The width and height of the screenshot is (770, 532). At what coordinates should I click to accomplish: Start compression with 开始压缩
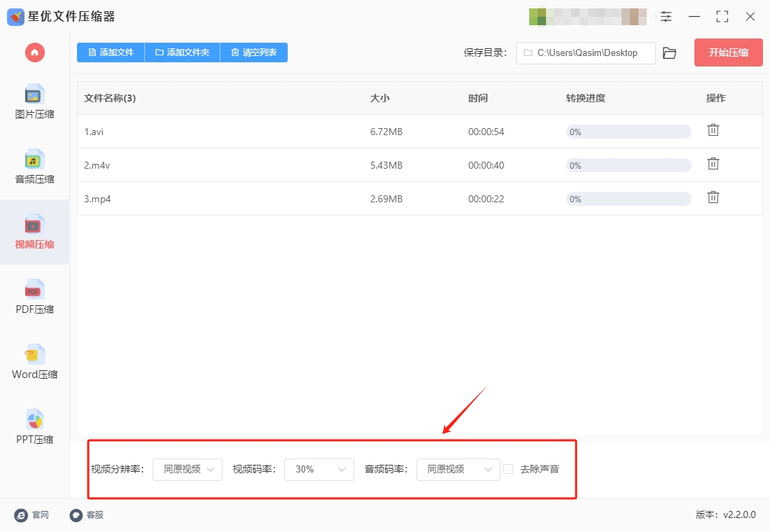(x=728, y=52)
